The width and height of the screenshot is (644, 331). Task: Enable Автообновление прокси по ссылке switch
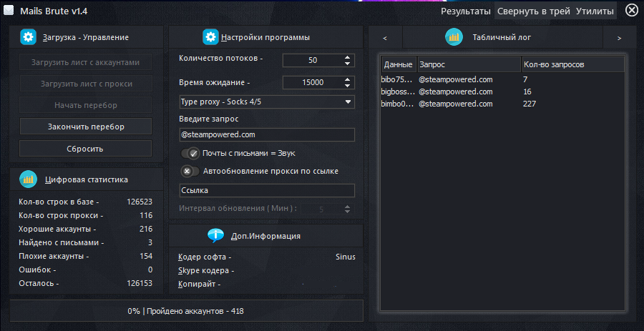pyautogui.click(x=190, y=171)
